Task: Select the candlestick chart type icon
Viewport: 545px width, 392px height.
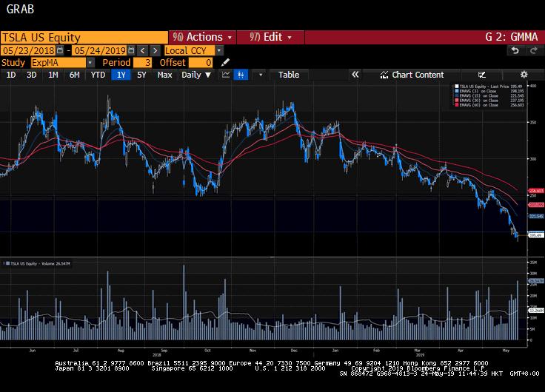Action: [x=241, y=75]
